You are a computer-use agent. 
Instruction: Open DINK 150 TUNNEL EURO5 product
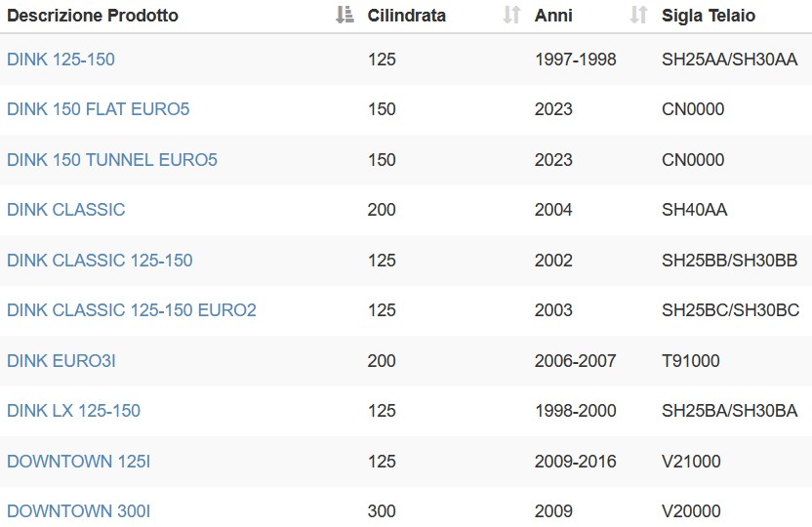(112, 160)
